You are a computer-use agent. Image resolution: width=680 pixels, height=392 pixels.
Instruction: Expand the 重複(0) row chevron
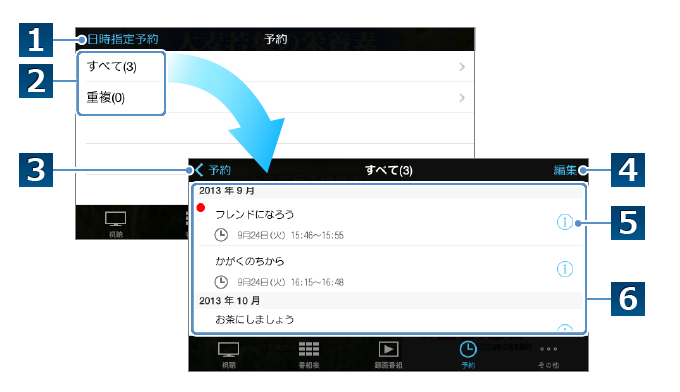point(462,98)
